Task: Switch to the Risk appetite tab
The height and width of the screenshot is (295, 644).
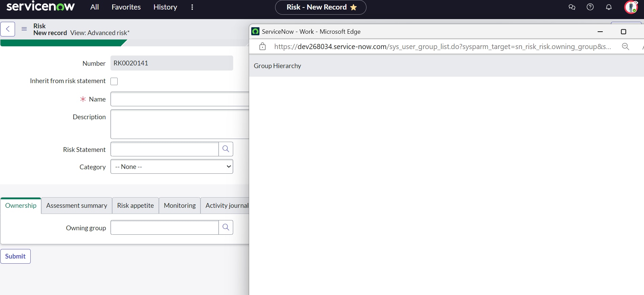Action: click(135, 205)
